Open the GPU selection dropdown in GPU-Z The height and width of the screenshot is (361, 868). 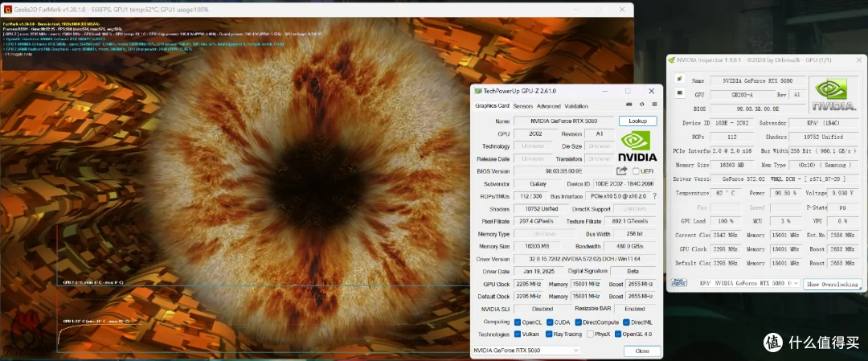526,351
